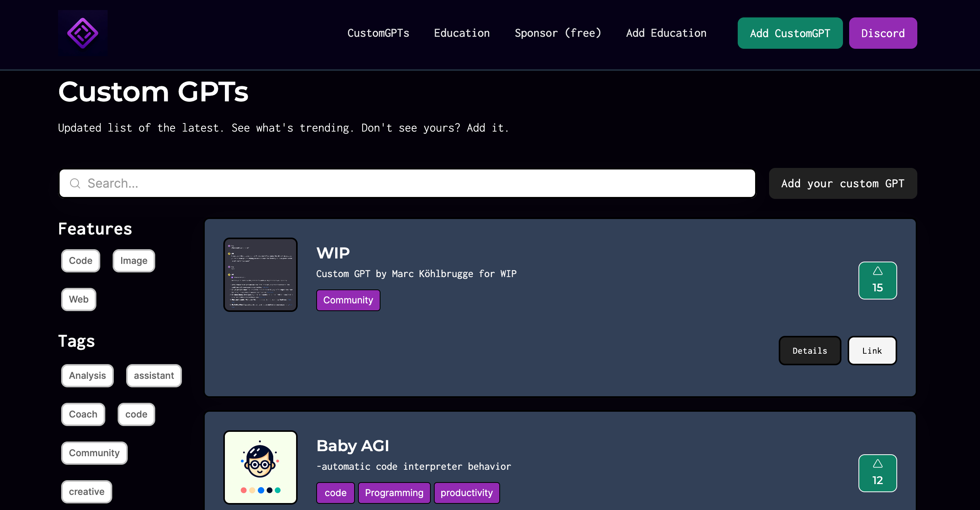Filter by the assistant tag
This screenshot has height=510, width=980.
[154, 376]
